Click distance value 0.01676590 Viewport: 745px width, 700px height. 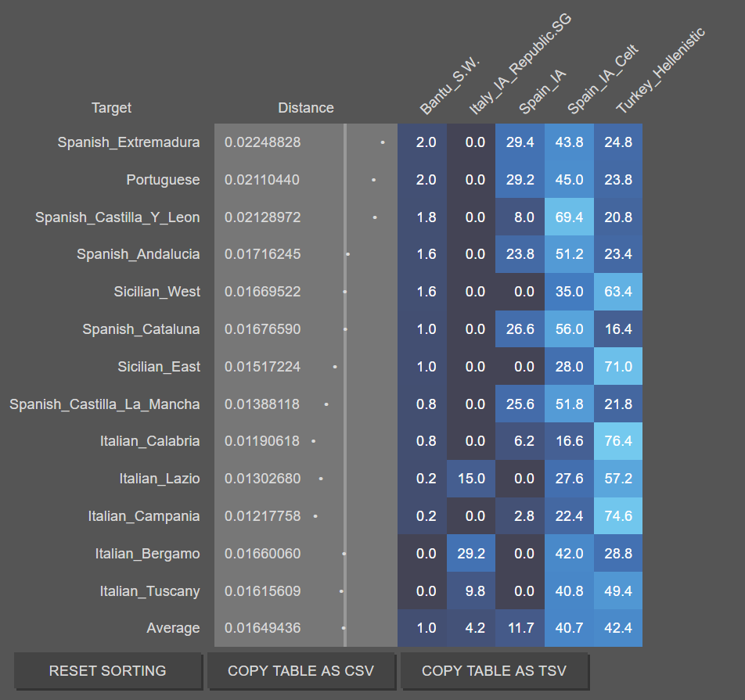263,328
